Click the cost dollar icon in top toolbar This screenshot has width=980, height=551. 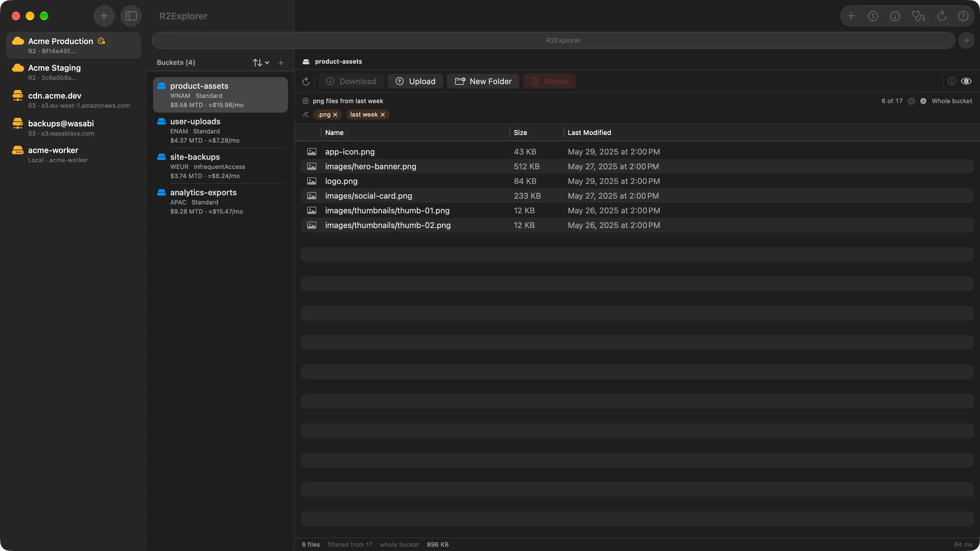coord(873,16)
